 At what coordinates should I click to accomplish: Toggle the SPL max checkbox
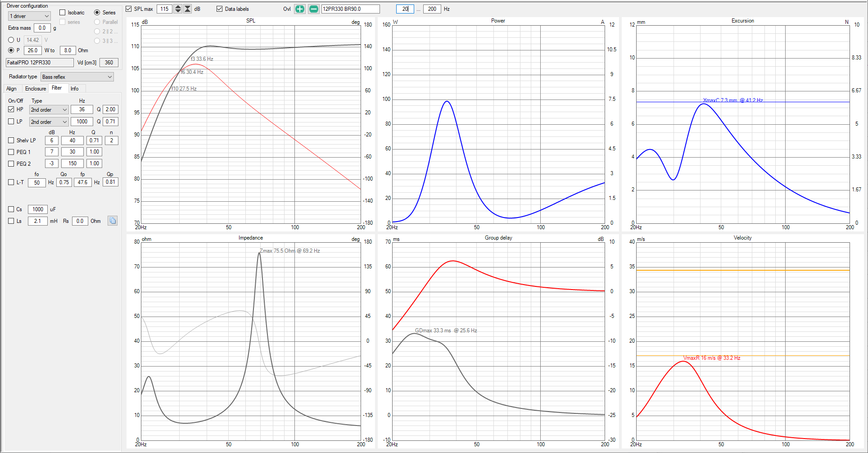click(x=129, y=9)
